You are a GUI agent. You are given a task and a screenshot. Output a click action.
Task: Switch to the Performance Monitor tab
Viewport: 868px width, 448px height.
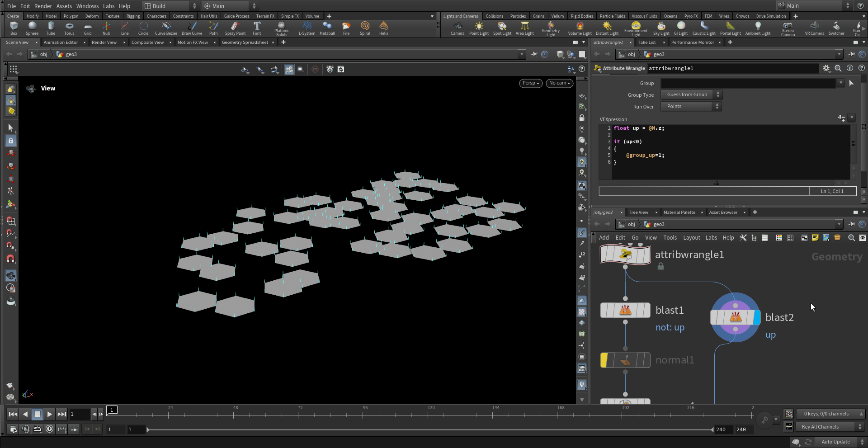click(x=693, y=42)
